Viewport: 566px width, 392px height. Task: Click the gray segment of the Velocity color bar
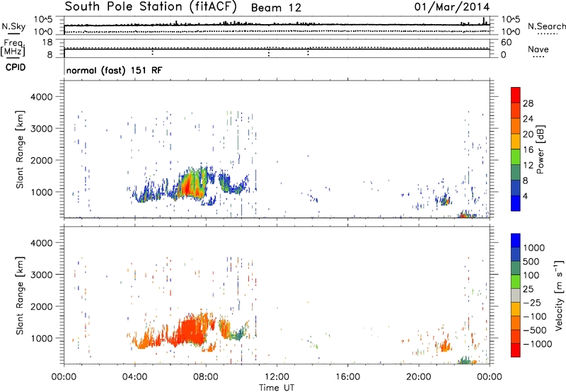pos(516,295)
